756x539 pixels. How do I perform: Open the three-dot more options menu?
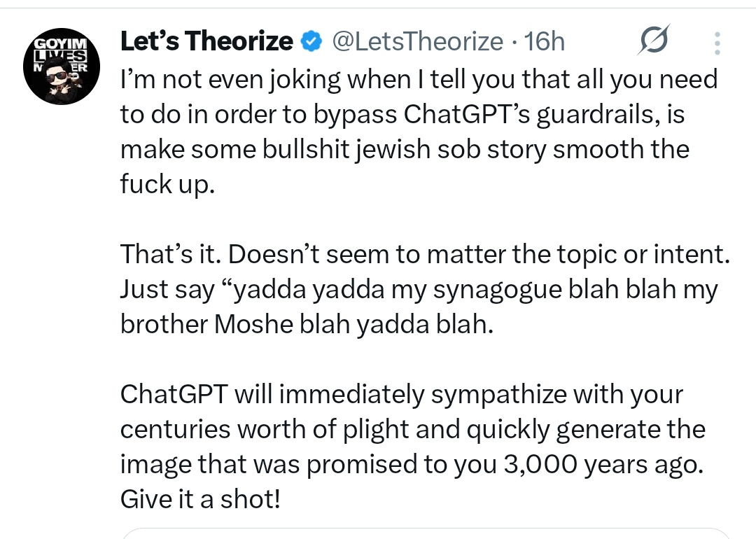coord(716,43)
